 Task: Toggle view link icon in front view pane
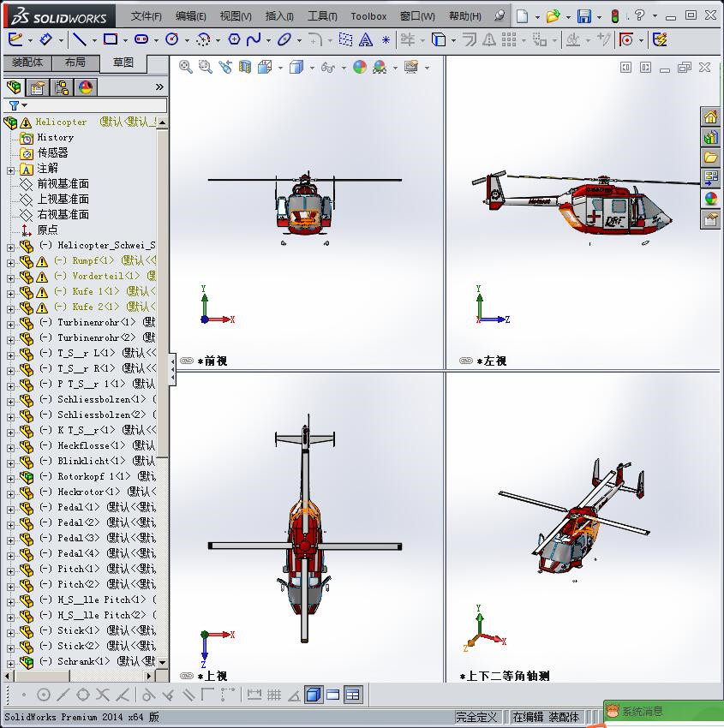tap(187, 361)
